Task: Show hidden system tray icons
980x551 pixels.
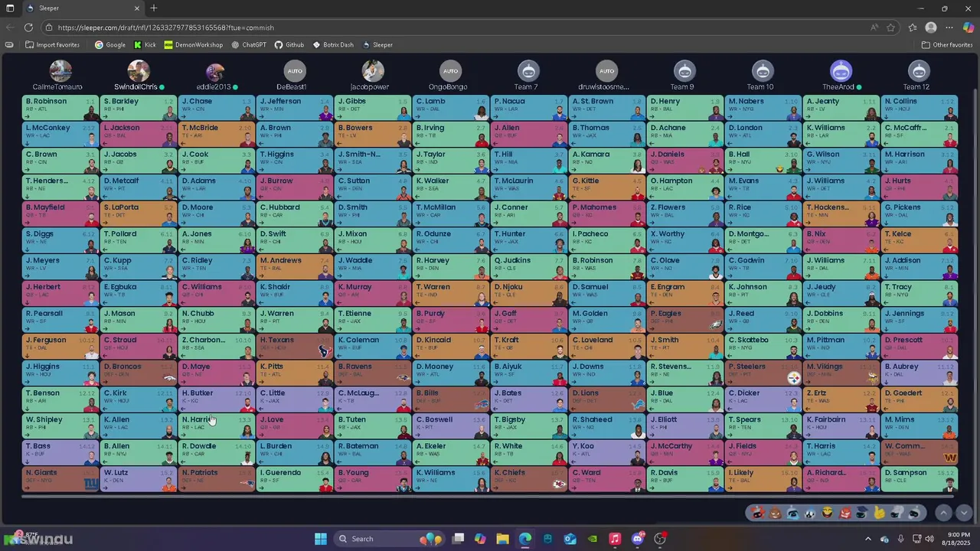Action: pyautogui.click(x=867, y=539)
